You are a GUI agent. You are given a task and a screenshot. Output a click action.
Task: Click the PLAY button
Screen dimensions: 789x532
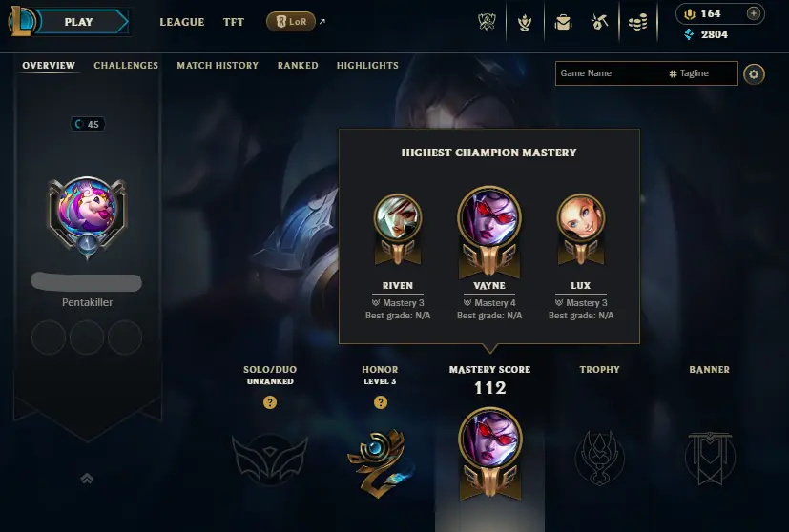(79, 22)
